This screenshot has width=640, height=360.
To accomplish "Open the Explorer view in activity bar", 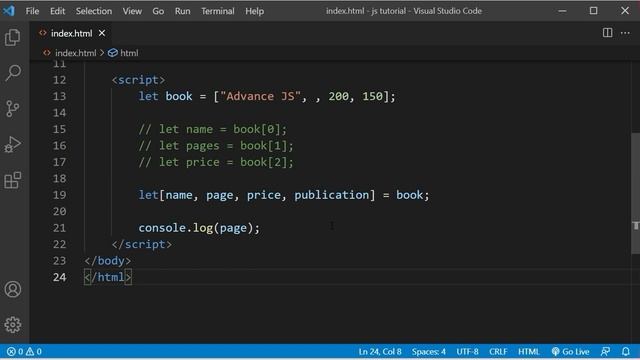I will coord(13,37).
